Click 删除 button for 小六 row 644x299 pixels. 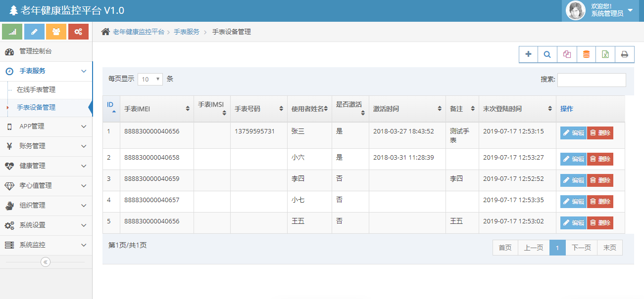(x=600, y=159)
